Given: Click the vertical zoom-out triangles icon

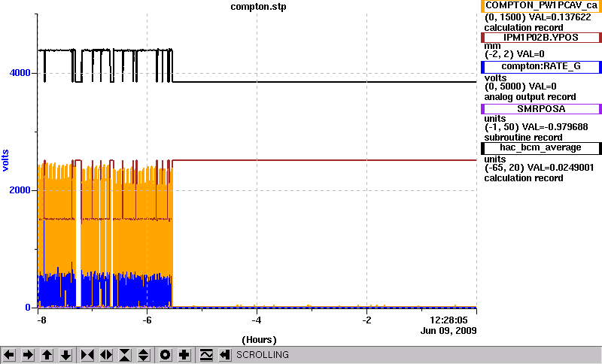Looking at the screenshot, I should pyautogui.click(x=143, y=355).
